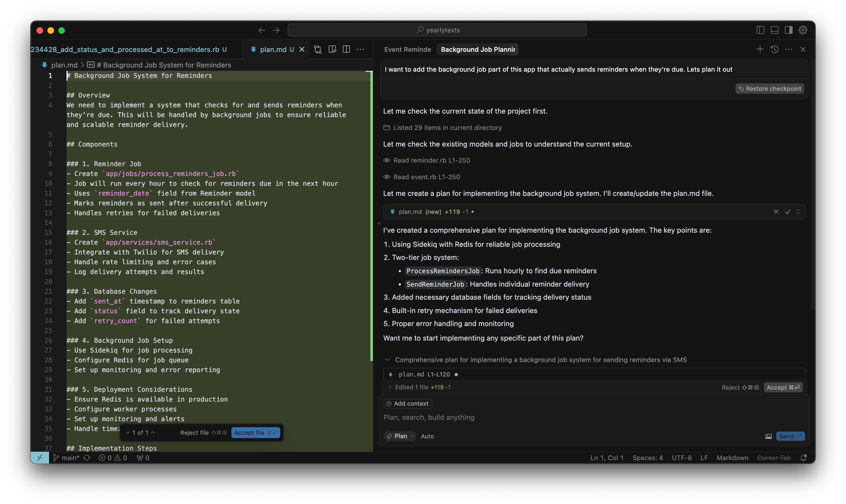This screenshot has width=846, height=504.
Task: Toggle the bottom panel layout icon
Action: click(x=774, y=30)
